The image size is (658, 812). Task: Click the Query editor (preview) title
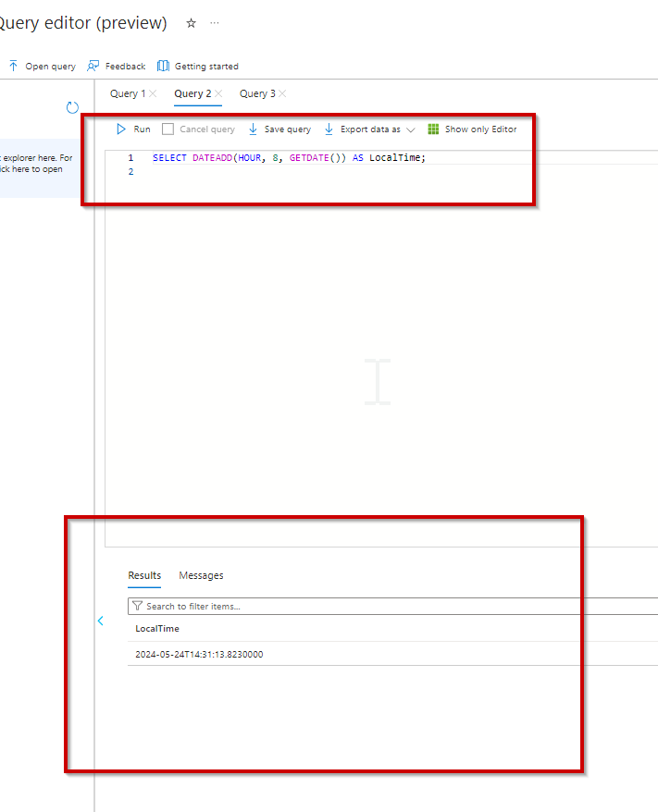click(83, 23)
